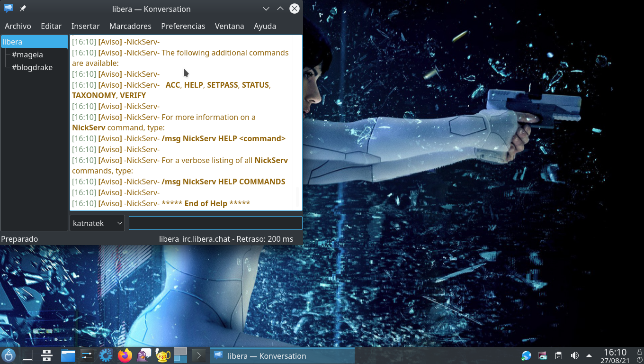The height and width of the screenshot is (364, 644).
Task: Maximize the Konversation window
Action: pyautogui.click(x=280, y=9)
